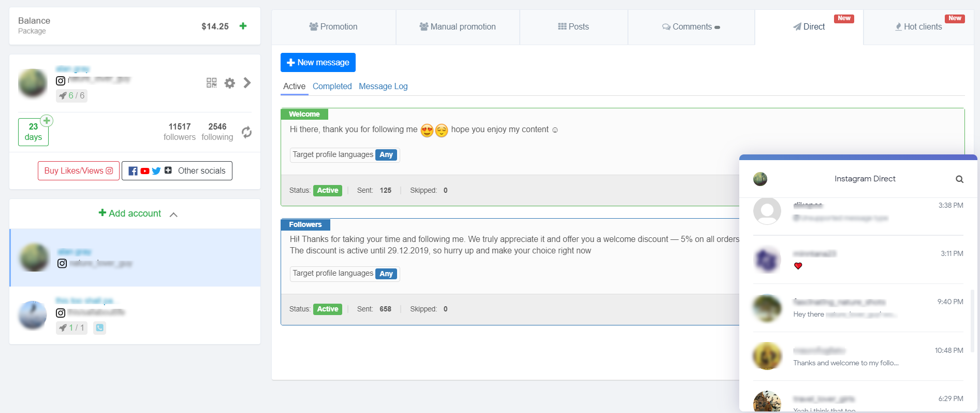Screen dimensions: 980x413
Task: Click the Followers campaign label
Action: 305,224
